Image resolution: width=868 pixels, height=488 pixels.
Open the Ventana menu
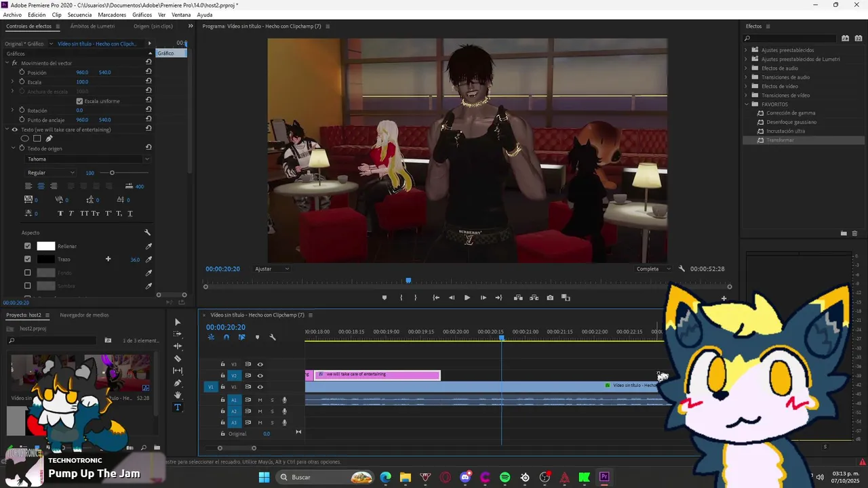(x=181, y=15)
